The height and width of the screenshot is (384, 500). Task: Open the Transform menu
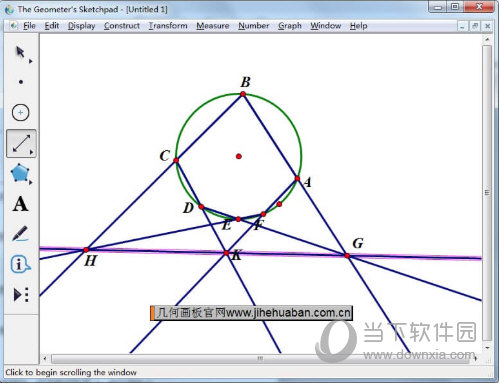pyautogui.click(x=168, y=26)
